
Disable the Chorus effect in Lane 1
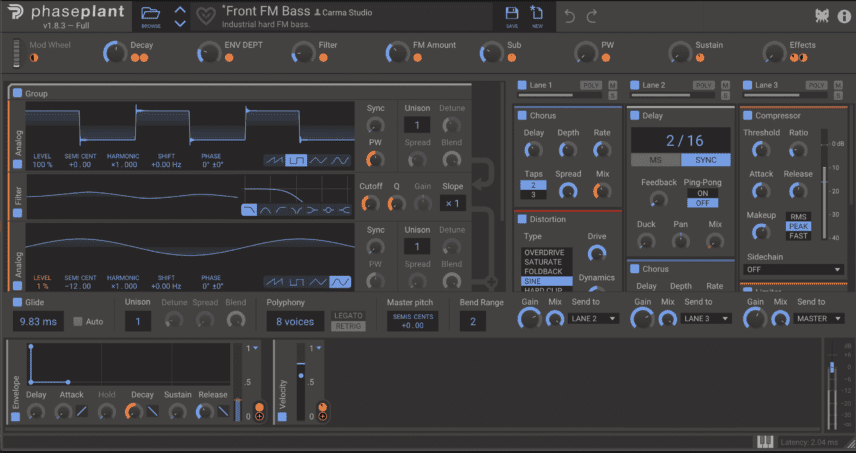pos(522,116)
